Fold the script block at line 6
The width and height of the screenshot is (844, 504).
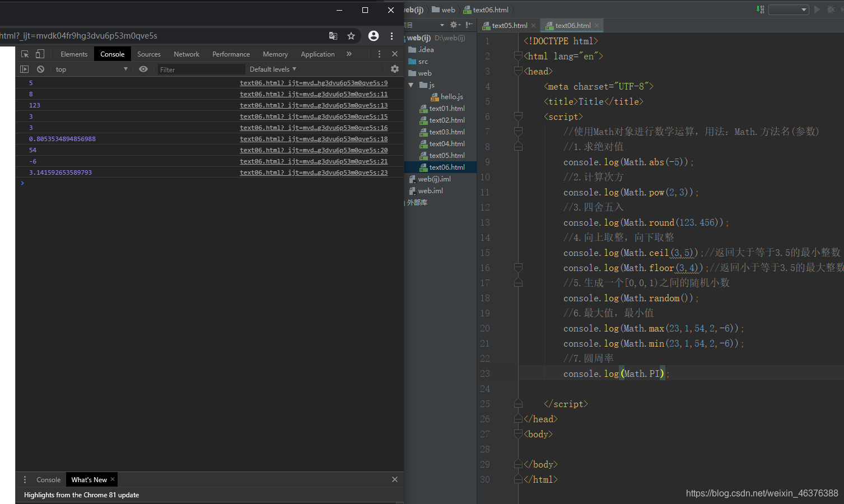point(518,116)
